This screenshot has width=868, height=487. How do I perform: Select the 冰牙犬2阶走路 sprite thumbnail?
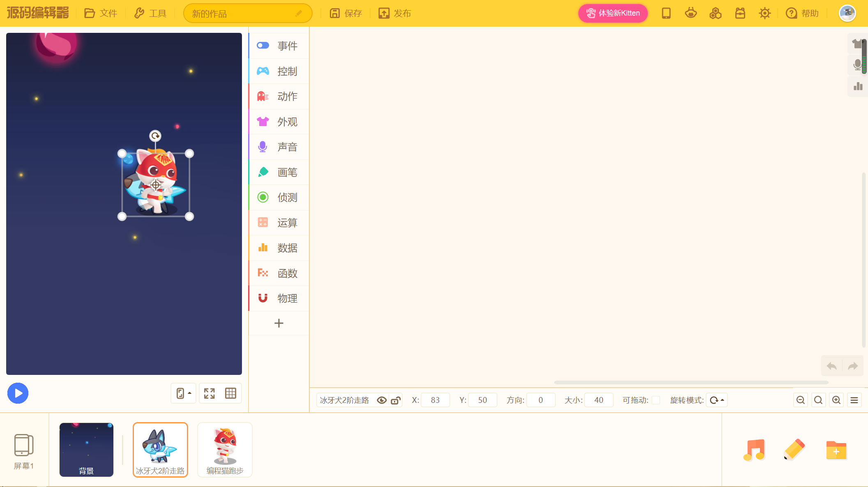160,450
